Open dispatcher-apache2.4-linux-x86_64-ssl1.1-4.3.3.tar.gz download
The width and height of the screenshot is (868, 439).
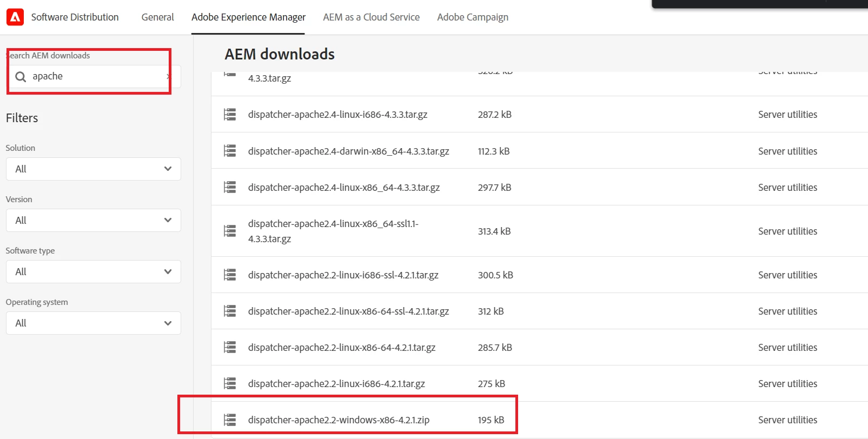333,231
